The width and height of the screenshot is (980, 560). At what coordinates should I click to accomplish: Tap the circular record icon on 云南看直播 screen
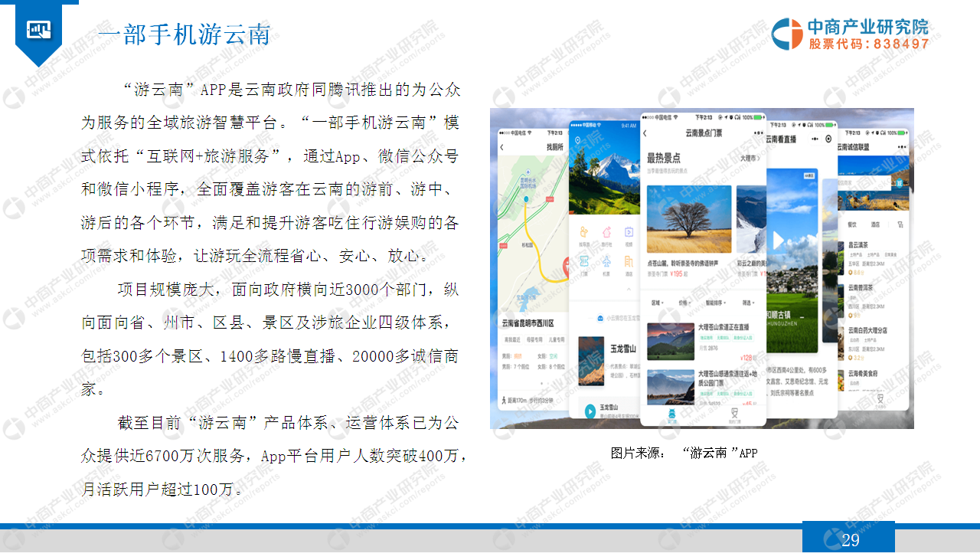coord(828,139)
